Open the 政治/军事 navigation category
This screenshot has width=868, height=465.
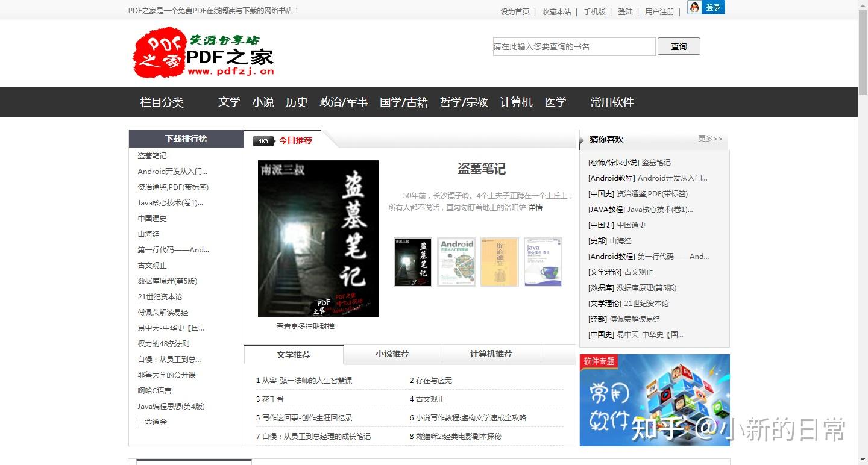tap(344, 102)
